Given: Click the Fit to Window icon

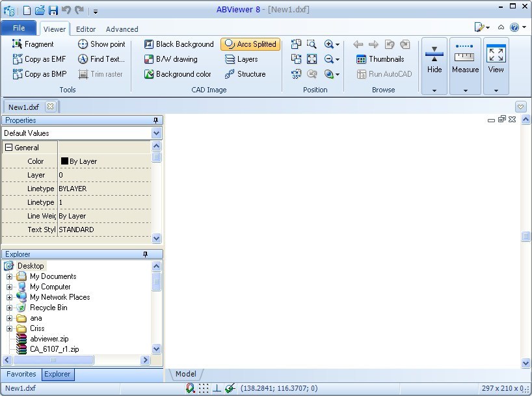Looking at the screenshot, I should click(313, 59).
